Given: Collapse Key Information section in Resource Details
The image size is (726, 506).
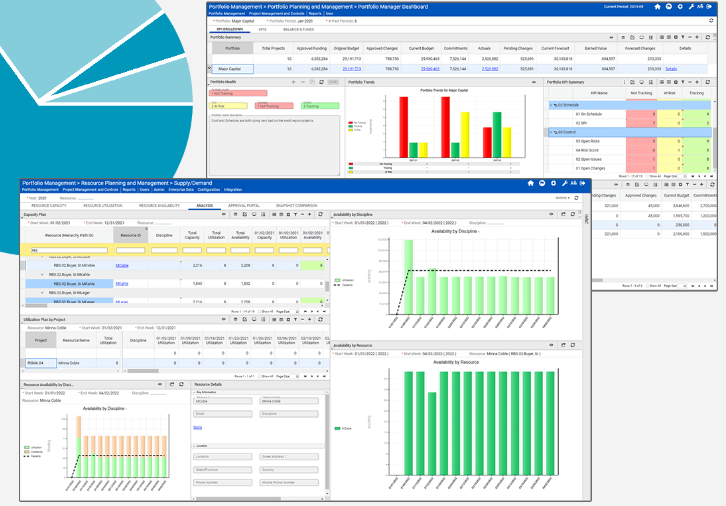Looking at the screenshot, I should [194, 392].
